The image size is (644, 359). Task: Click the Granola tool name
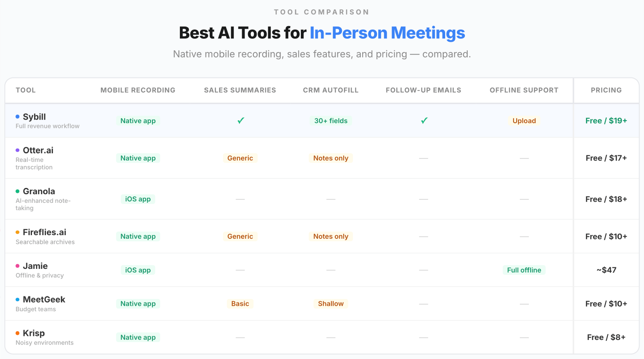coord(39,191)
